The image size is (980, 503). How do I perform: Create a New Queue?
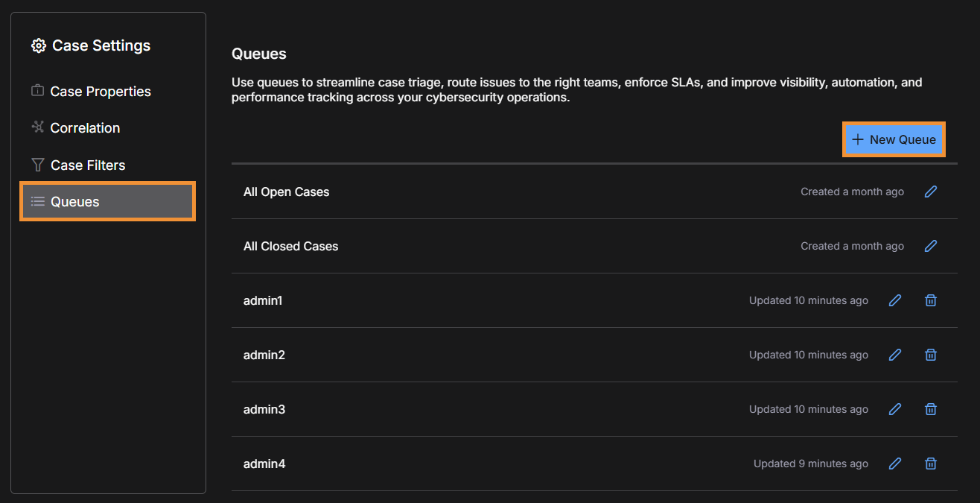click(x=894, y=139)
